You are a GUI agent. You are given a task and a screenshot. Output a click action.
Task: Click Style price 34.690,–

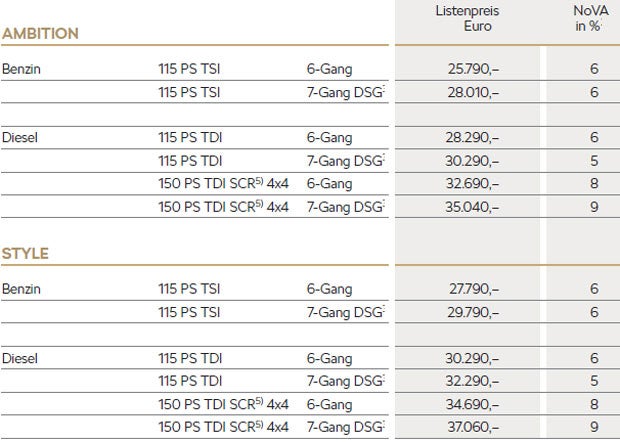pos(472,404)
